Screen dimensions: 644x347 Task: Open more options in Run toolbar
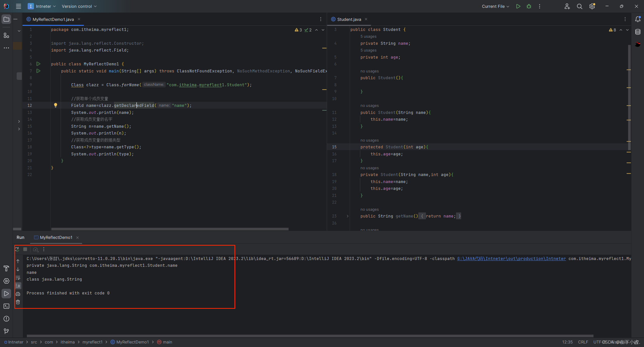tap(44, 249)
